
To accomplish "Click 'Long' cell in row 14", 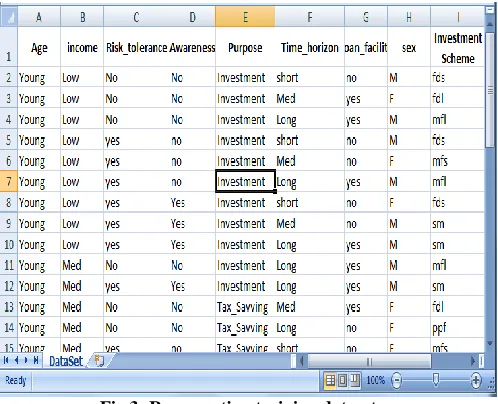I will [310, 328].
